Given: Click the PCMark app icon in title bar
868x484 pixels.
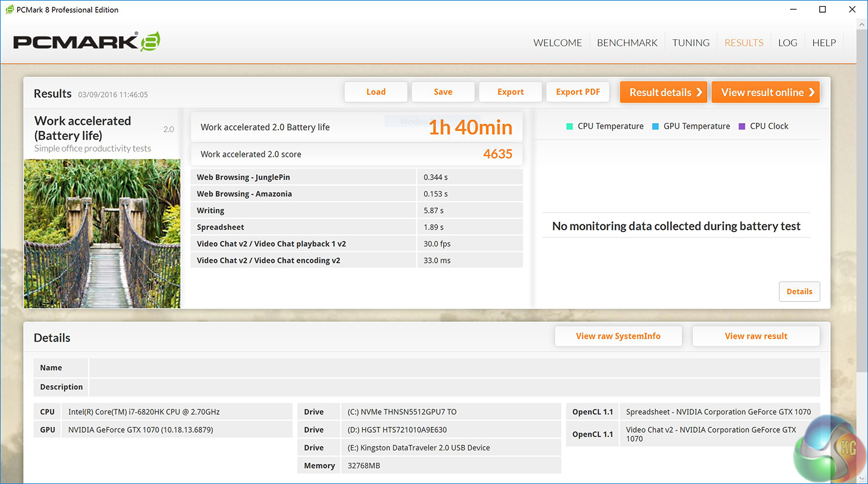Looking at the screenshot, I should point(10,10).
